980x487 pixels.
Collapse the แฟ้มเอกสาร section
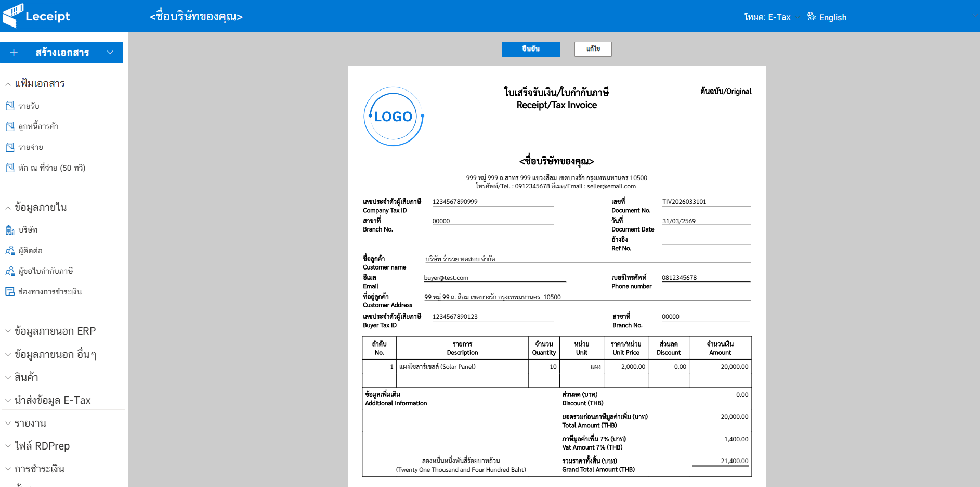click(x=8, y=84)
